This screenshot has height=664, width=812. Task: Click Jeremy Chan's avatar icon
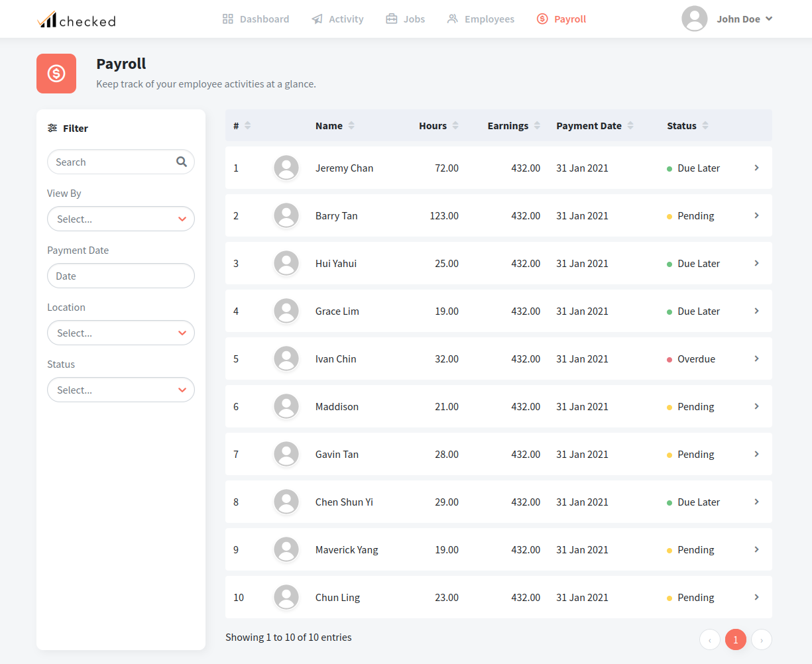click(x=286, y=168)
